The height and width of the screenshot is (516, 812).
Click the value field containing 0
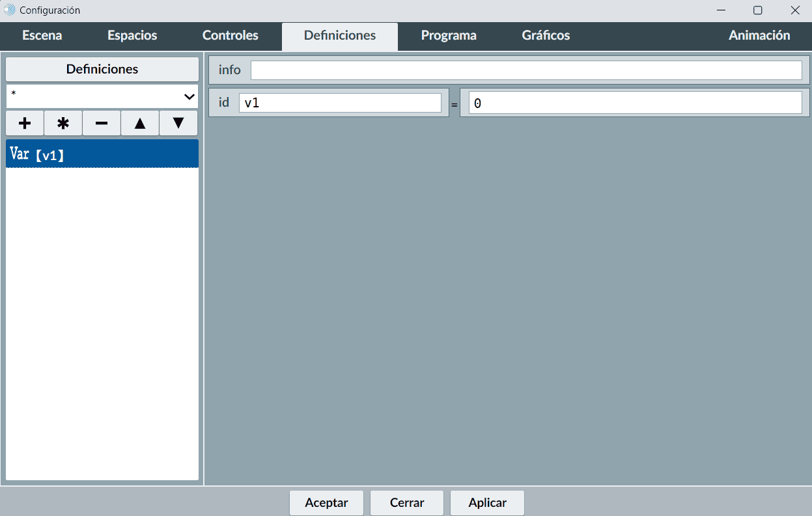[x=635, y=103]
